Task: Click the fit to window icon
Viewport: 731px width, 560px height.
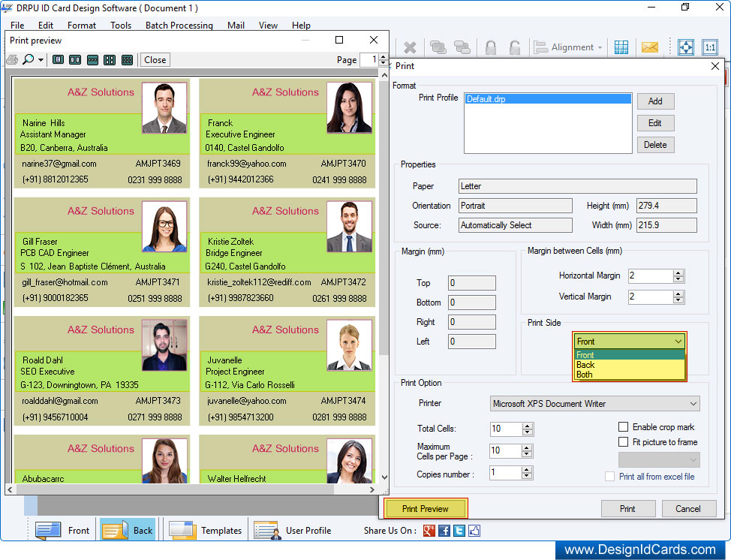Action: (686, 47)
